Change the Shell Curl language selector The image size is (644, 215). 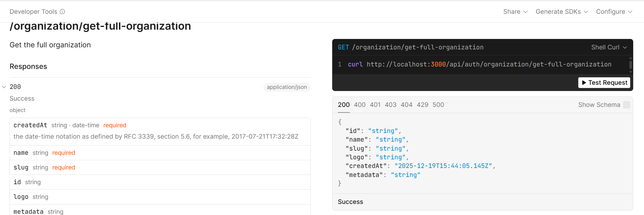point(609,47)
